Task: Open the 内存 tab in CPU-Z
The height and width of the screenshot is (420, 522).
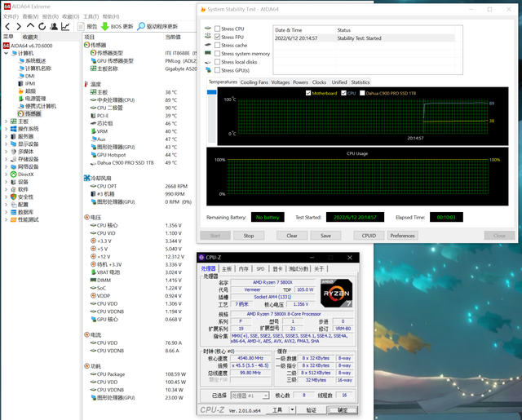Action: (243, 268)
